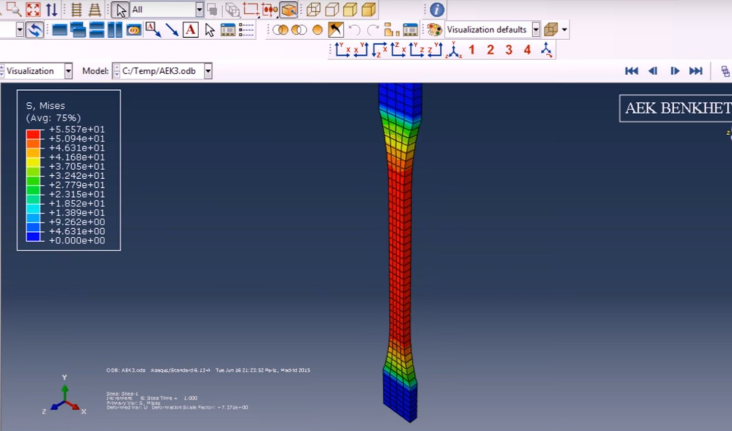Advance to the next frame
The image size is (732, 431).
point(675,71)
